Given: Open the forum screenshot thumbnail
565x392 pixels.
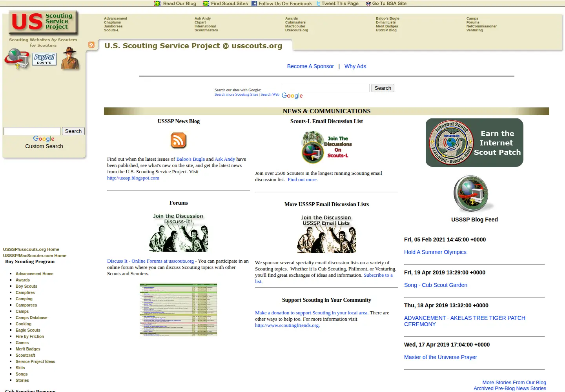Looking at the screenshot, I should click(x=179, y=310).
